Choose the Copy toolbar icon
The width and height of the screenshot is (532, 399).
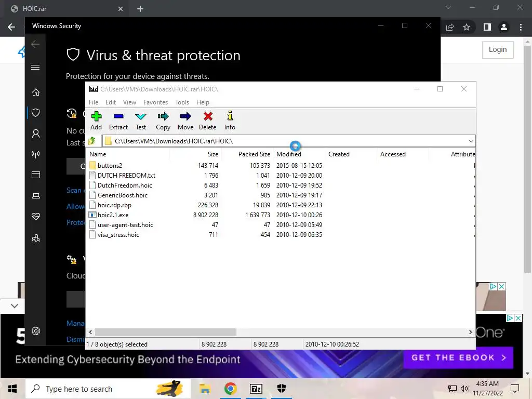163,121
